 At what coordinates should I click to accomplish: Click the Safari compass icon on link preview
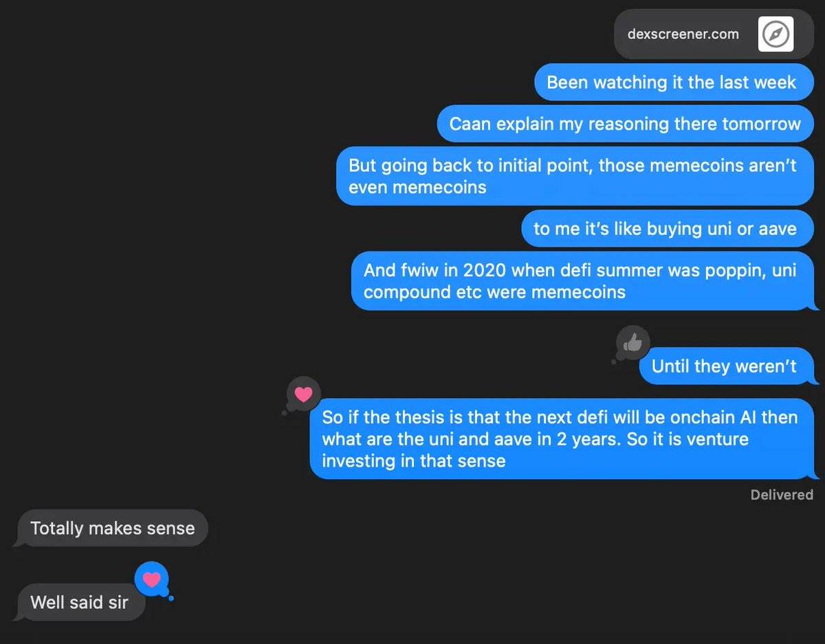775,34
